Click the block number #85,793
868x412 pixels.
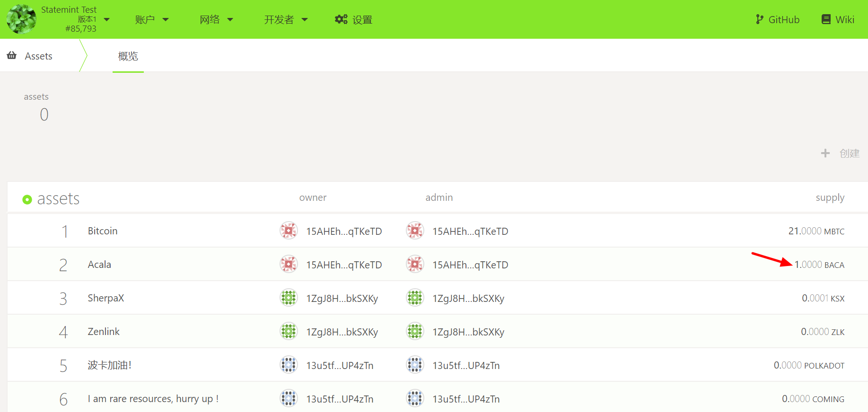81,28
